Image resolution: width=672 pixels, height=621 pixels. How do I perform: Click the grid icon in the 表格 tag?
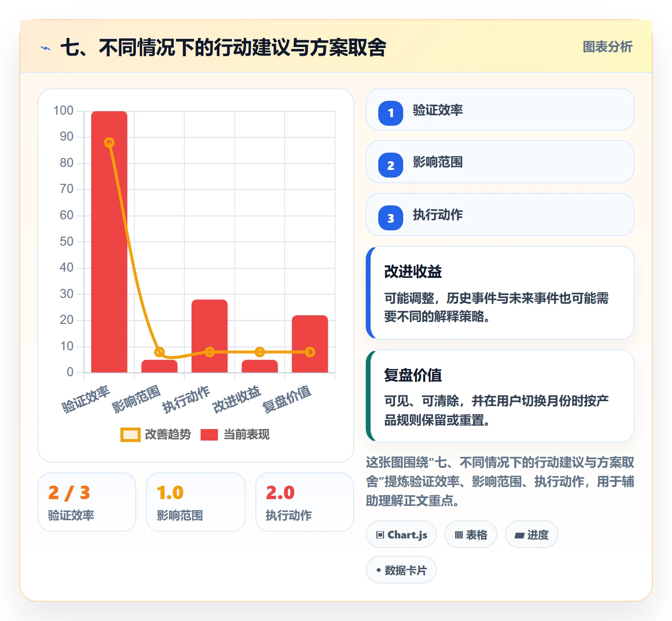459,535
